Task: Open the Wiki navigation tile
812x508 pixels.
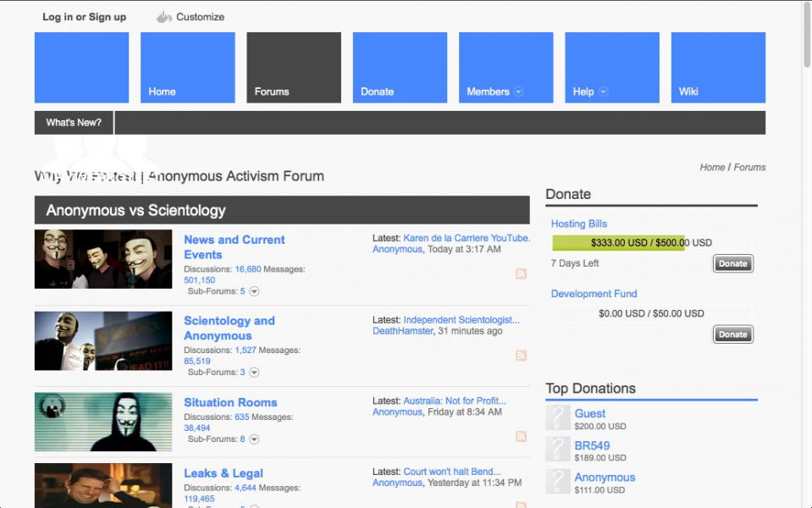Action: click(718, 68)
